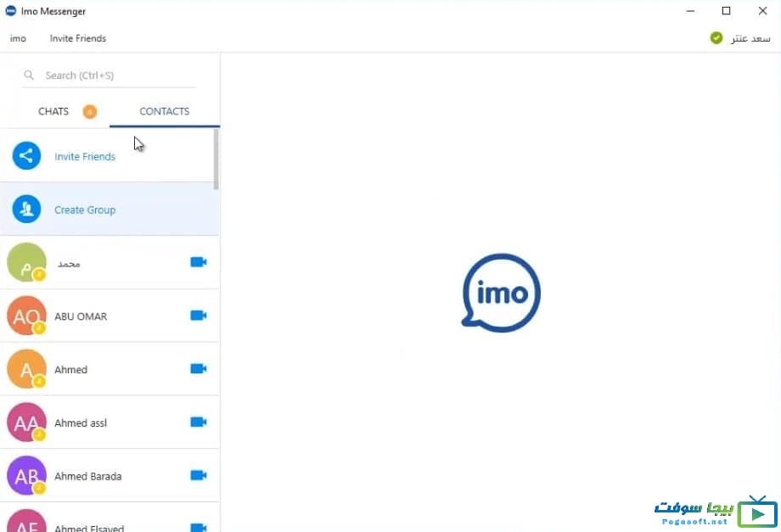Start video call with Ahmed Barada
The width and height of the screenshot is (781, 532).
(x=199, y=475)
